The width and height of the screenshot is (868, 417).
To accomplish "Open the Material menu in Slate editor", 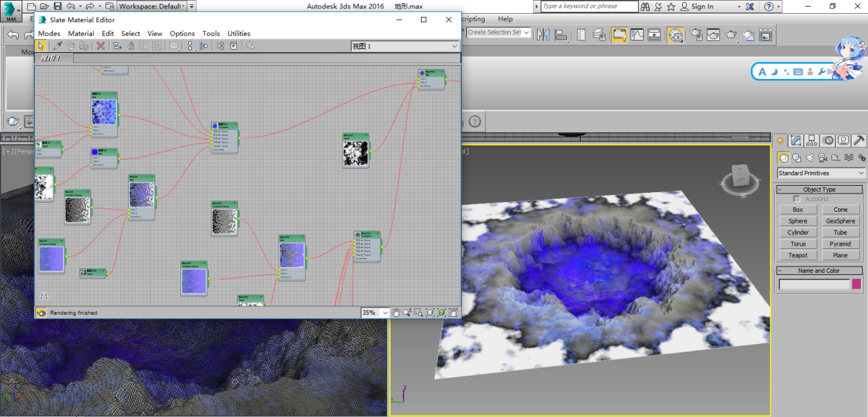I will (81, 33).
